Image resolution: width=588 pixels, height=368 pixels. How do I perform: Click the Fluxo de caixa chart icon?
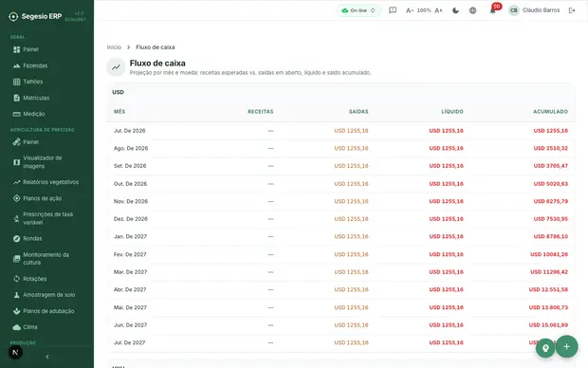click(x=116, y=67)
